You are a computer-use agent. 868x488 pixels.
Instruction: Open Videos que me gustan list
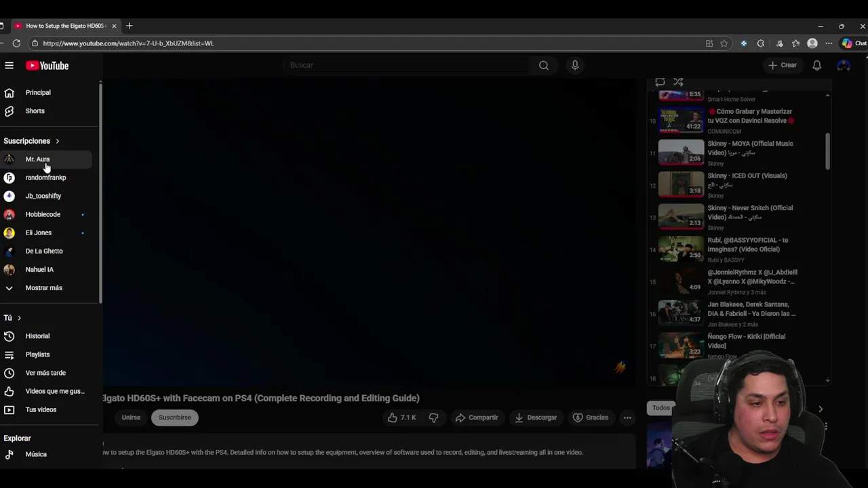coord(46,391)
